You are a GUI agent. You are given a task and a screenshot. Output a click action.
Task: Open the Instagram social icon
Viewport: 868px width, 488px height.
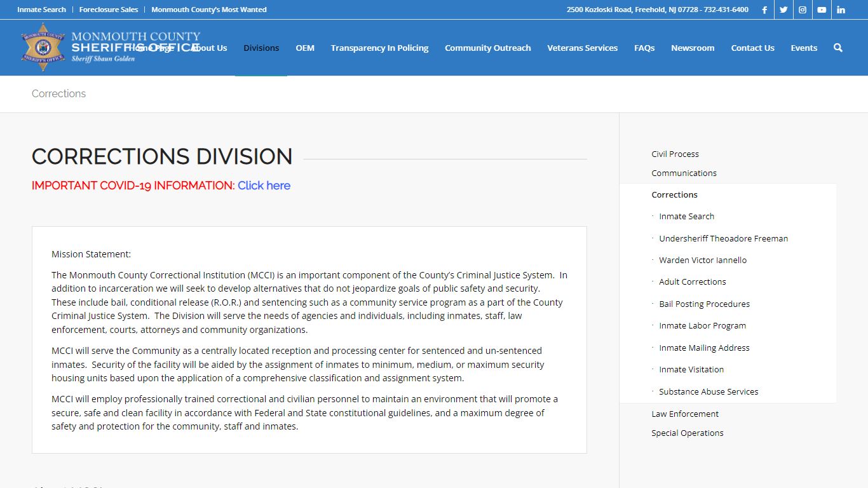[803, 10]
